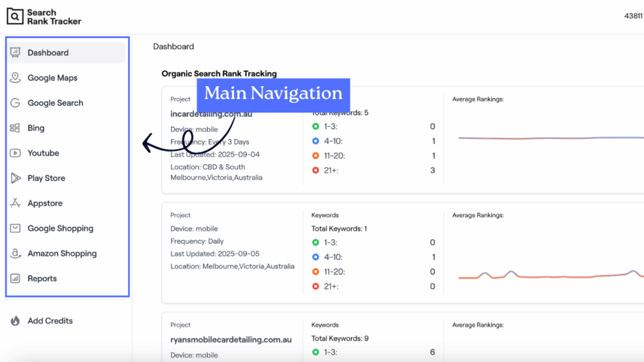The height and width of the screenshot is (362, 644).
Task: Click the CBD & South Melbourne location text
Action: click(x=216, y=172)
